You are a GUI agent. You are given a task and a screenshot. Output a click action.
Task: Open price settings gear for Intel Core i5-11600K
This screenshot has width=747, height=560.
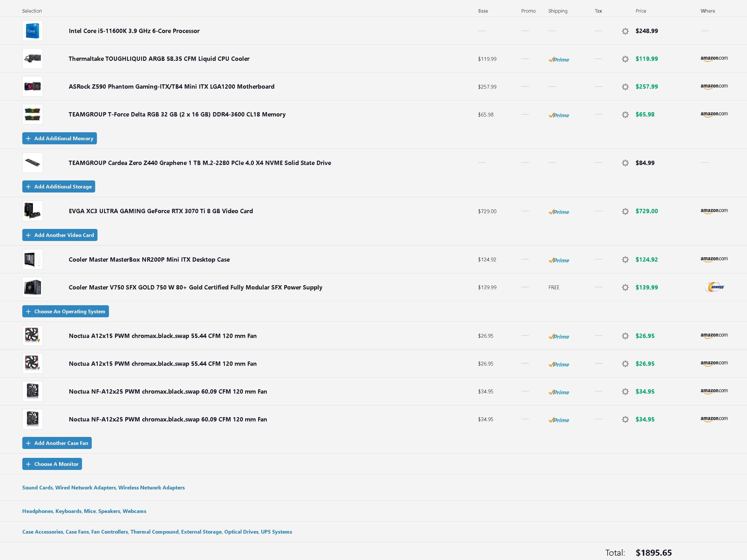pos(625,31)
